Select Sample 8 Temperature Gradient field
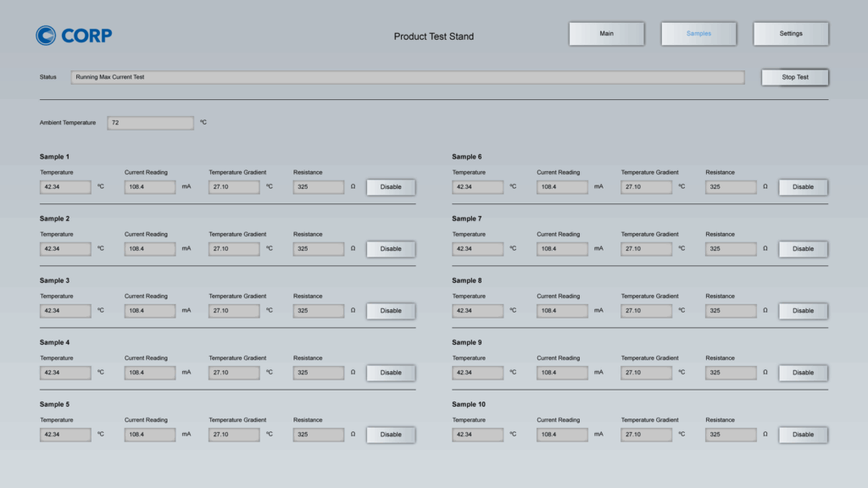 coord(647,311)
